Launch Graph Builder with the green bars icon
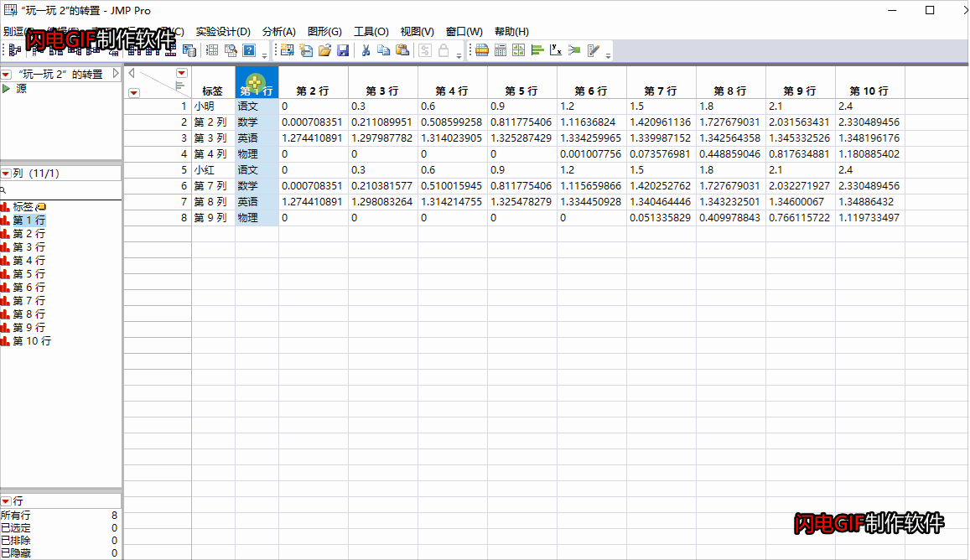Screen dimensions: 970x560 [537, 50]
